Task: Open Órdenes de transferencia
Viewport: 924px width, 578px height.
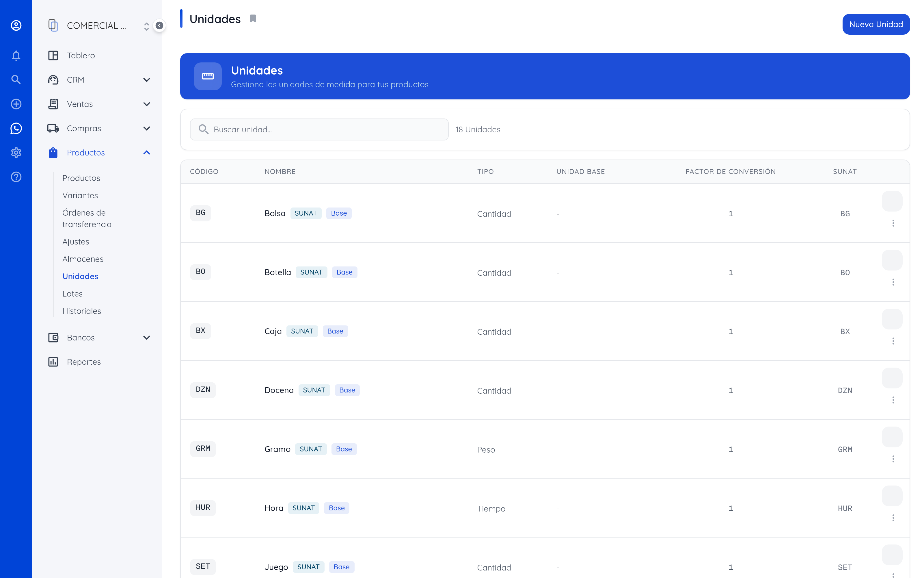Action: pyautogui.click(x=87, y=218)
